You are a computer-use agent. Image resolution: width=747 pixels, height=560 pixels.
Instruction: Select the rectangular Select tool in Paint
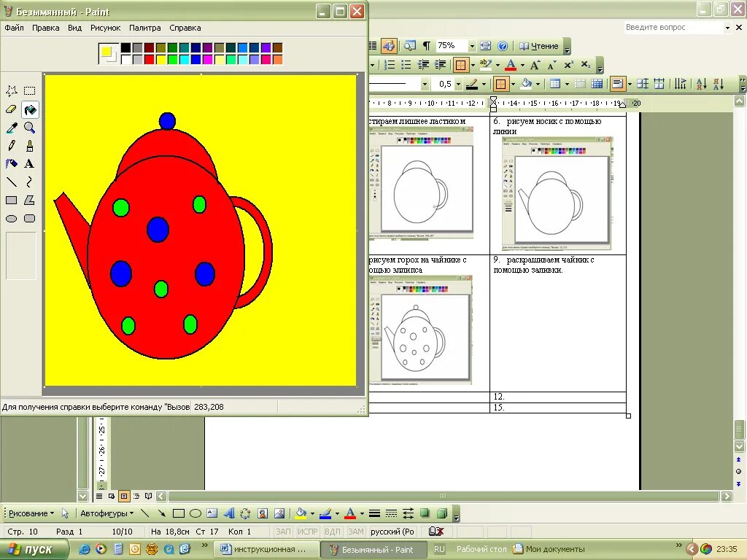coord(29,91)
